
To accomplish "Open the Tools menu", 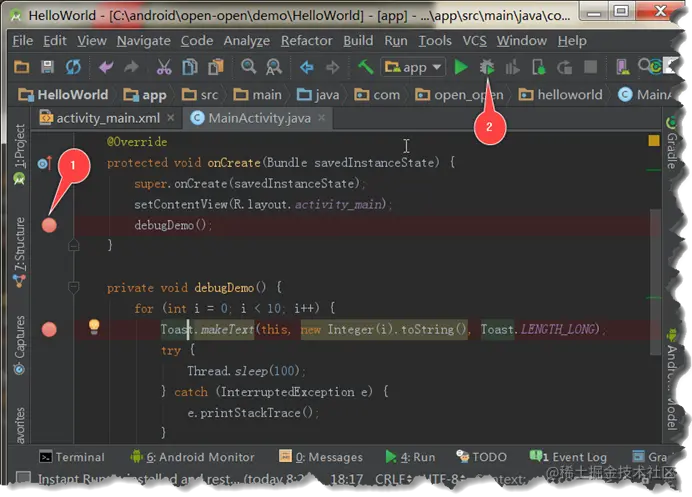I will pyautogui.click(x=435, y=41).
